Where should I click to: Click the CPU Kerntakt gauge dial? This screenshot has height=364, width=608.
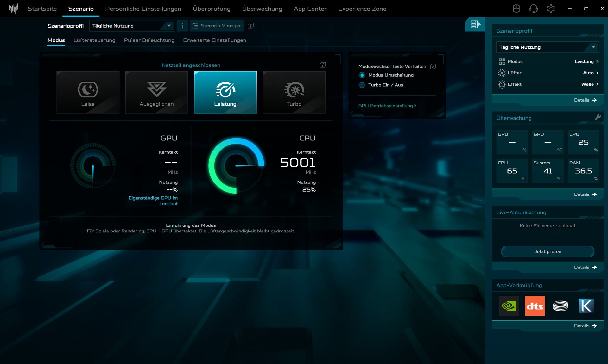point(236,165)
